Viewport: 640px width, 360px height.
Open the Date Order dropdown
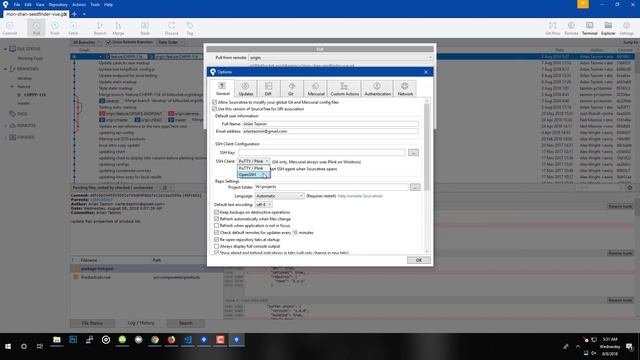click(170, 42)
